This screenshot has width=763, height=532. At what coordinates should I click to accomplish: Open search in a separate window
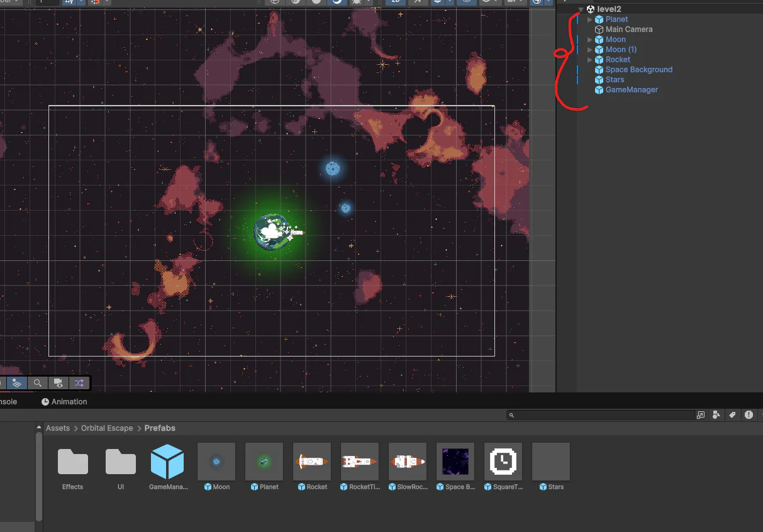coord(701,415)
